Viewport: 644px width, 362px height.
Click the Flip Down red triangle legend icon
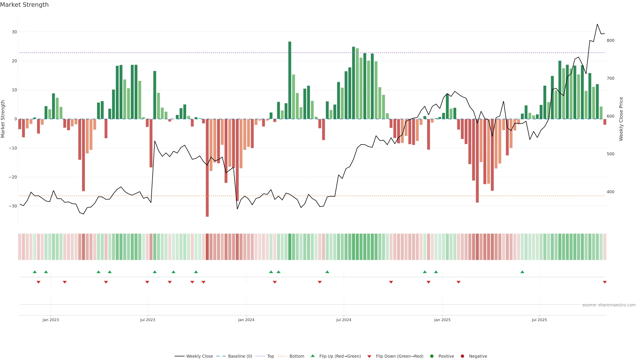(x=369, y=356)
